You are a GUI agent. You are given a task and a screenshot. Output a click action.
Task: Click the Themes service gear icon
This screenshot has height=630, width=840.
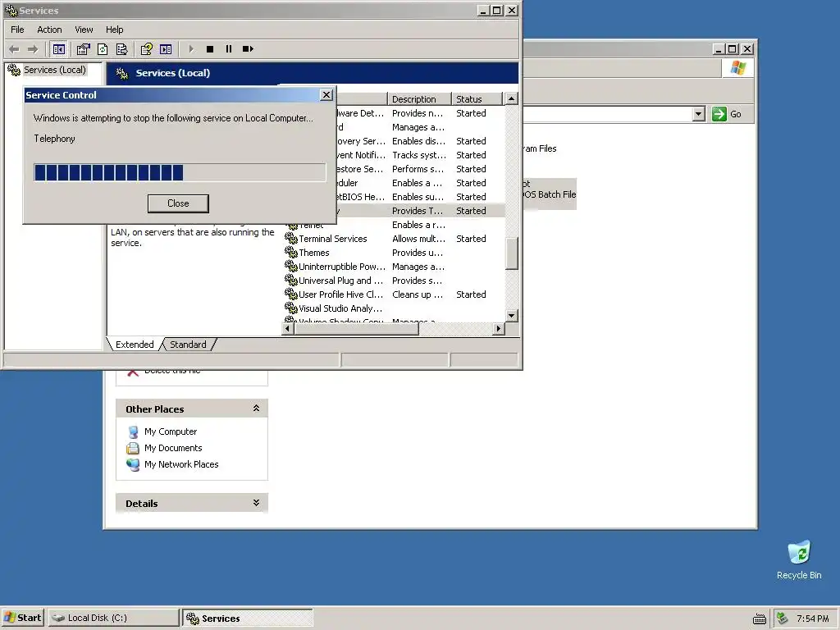click(x=291, y=252)
